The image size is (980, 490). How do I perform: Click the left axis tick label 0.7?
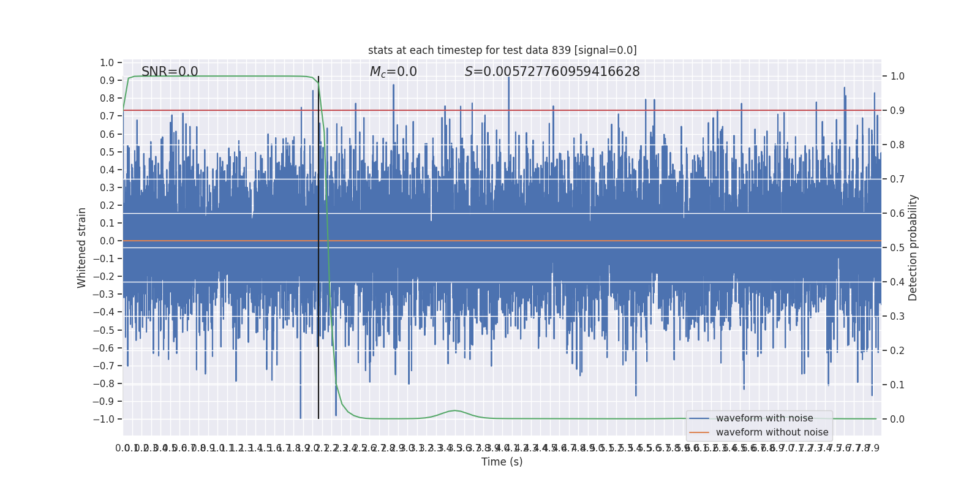[107, 116]
